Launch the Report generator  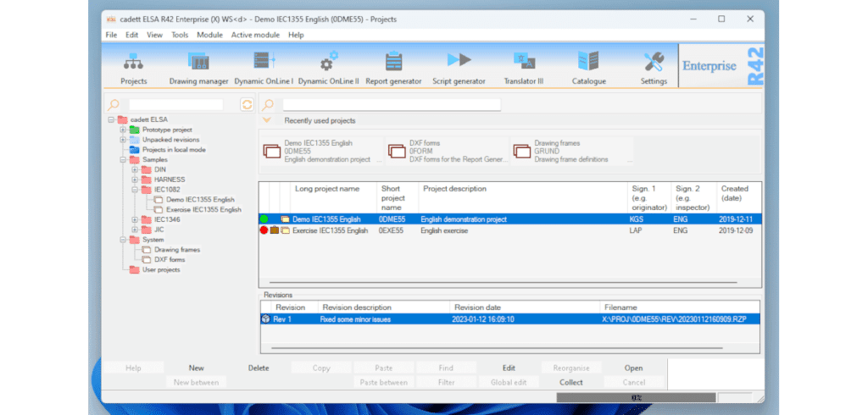393,68
